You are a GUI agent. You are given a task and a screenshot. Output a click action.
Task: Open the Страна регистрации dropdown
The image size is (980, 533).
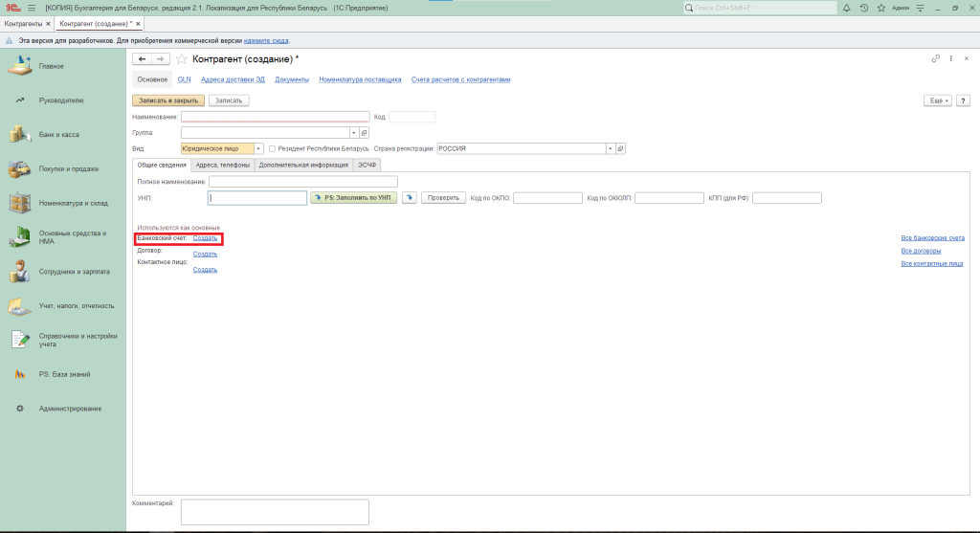tap(609, 149)
